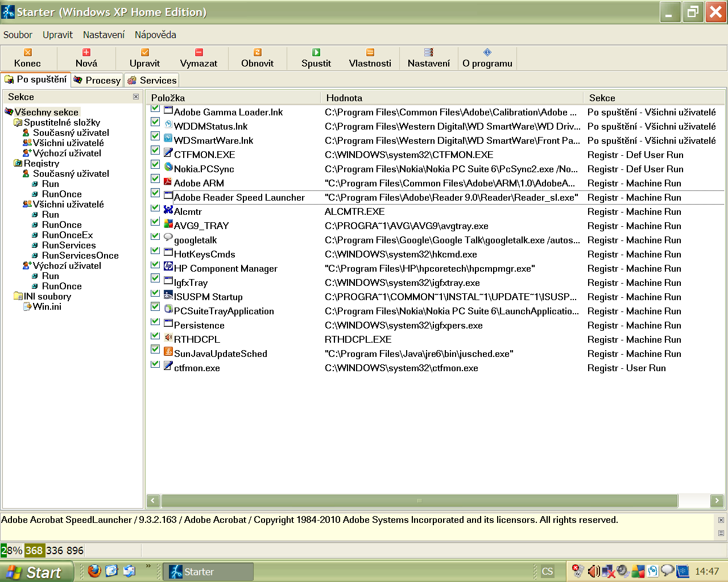
Task: Open the Nastavení menu
Action: point(104,35)
